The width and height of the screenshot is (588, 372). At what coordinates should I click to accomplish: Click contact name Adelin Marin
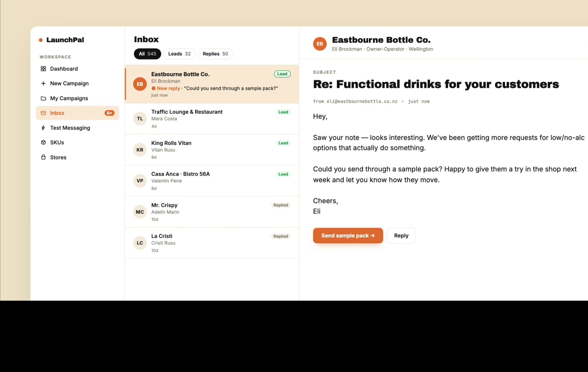pos(165,212)
